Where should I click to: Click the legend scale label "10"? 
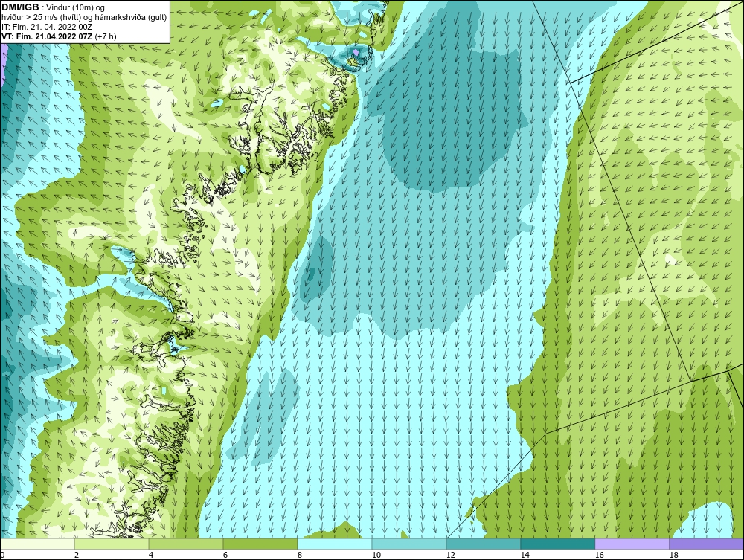tap(376, 555)
